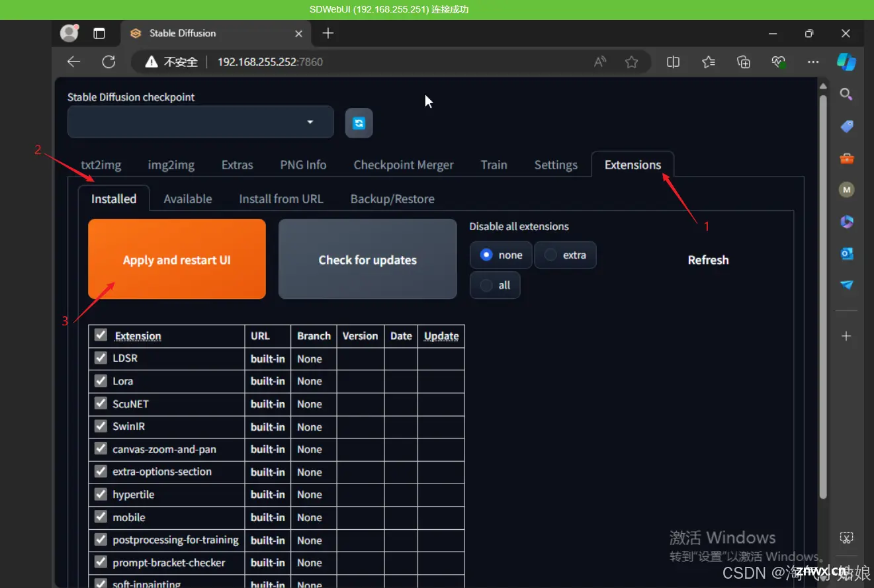Screen dimensions: 874x588
Task: Go back to the previous page
Action: 74,62
